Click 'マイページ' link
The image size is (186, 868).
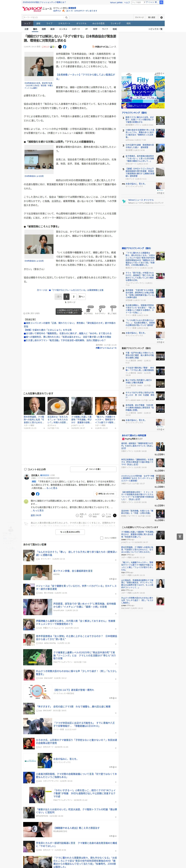139,18
